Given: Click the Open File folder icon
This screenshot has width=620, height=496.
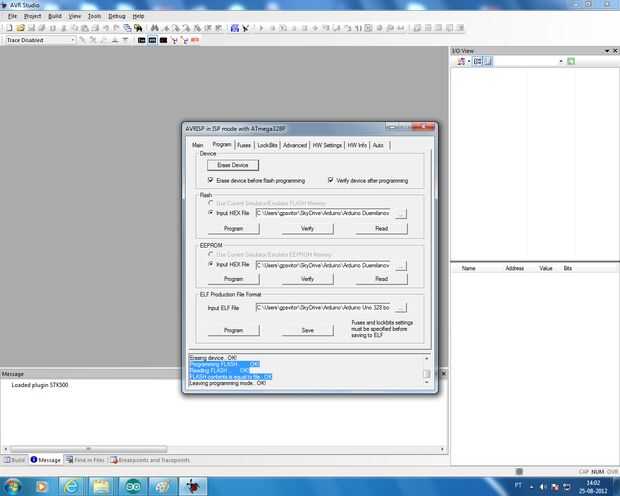Looking at the screenshot, I should point(21,28).
